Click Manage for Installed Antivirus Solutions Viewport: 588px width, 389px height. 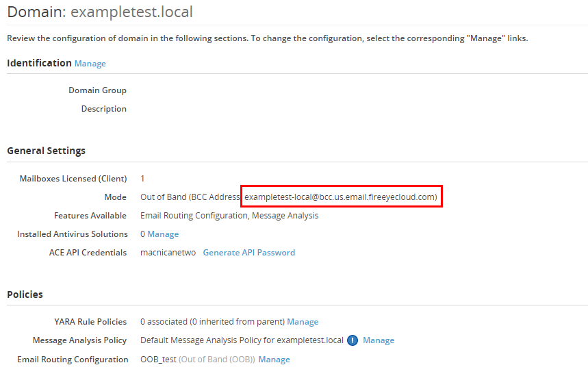pos(163,234)
